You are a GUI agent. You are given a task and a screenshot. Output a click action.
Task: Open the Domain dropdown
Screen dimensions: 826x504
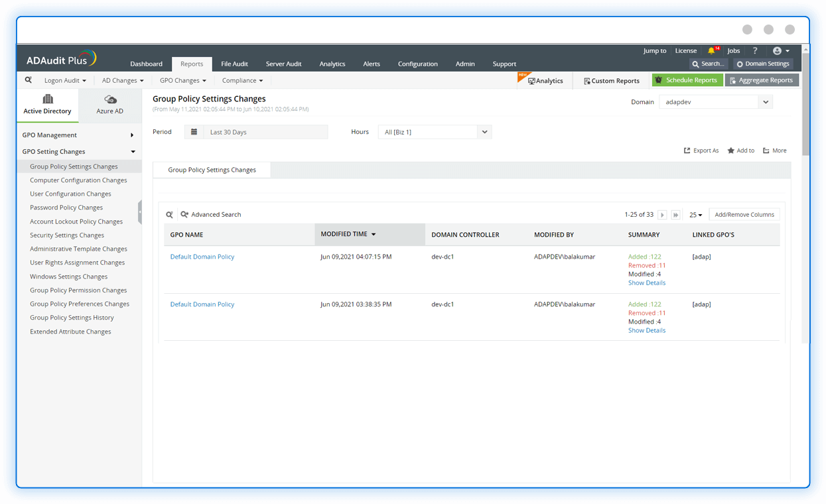(x=766, y=102)
